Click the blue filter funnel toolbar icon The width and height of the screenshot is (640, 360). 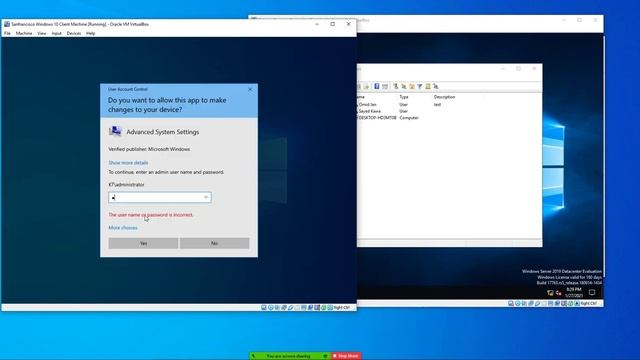coord(420,86)
